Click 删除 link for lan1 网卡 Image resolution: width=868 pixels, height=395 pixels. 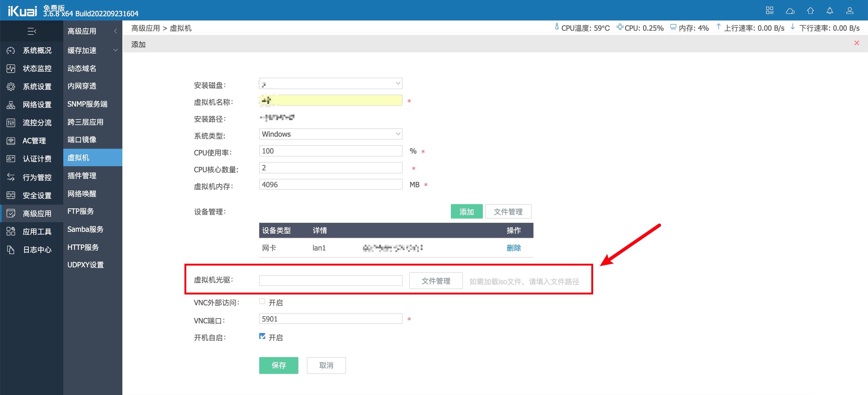pos(514,248)
